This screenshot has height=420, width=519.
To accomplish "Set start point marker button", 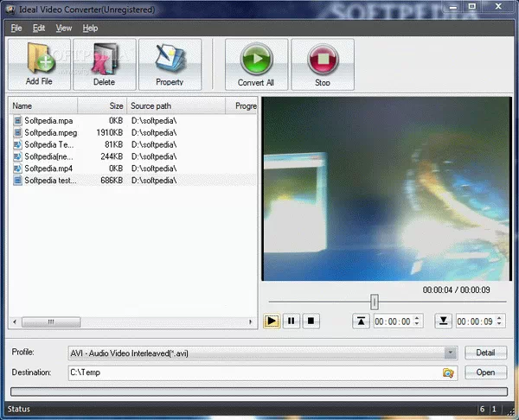I will (361, 321).
